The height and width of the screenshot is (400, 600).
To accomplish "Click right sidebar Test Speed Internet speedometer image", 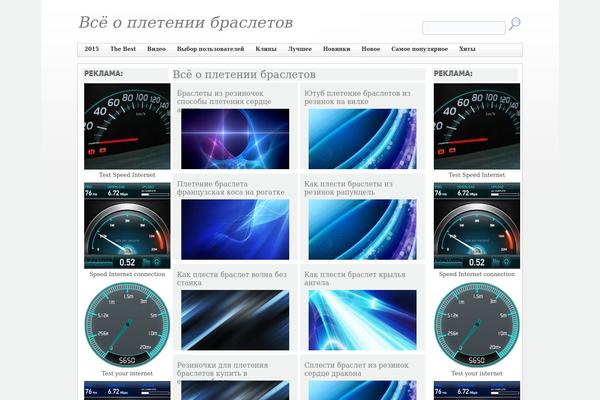I will coord(477,126).
